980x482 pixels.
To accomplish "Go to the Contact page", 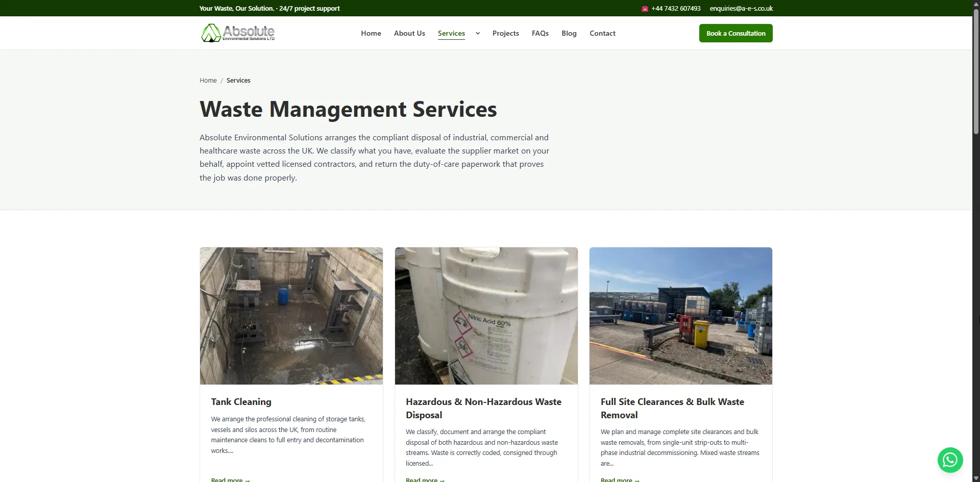I will coord(602,33).
